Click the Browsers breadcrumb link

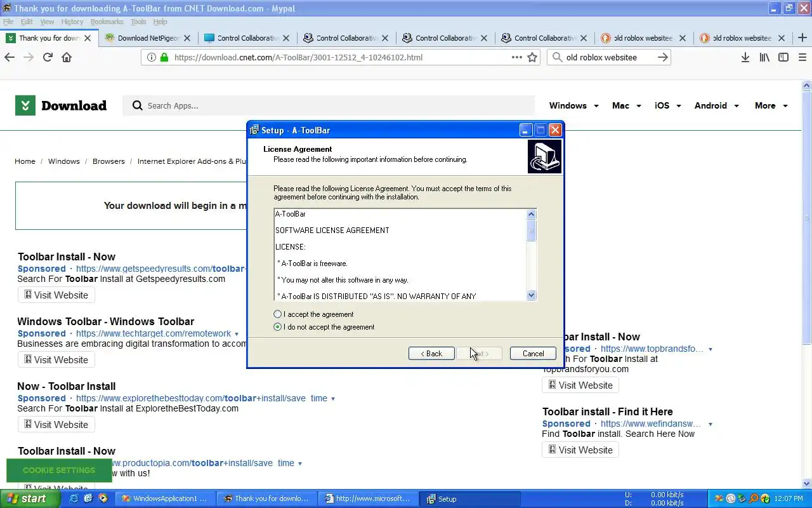(108, 161)
